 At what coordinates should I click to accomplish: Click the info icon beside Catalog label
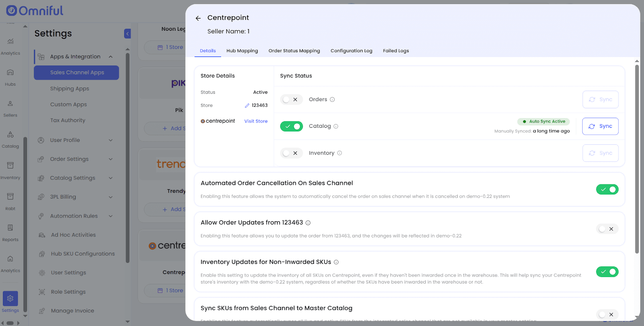click(336, 126)
